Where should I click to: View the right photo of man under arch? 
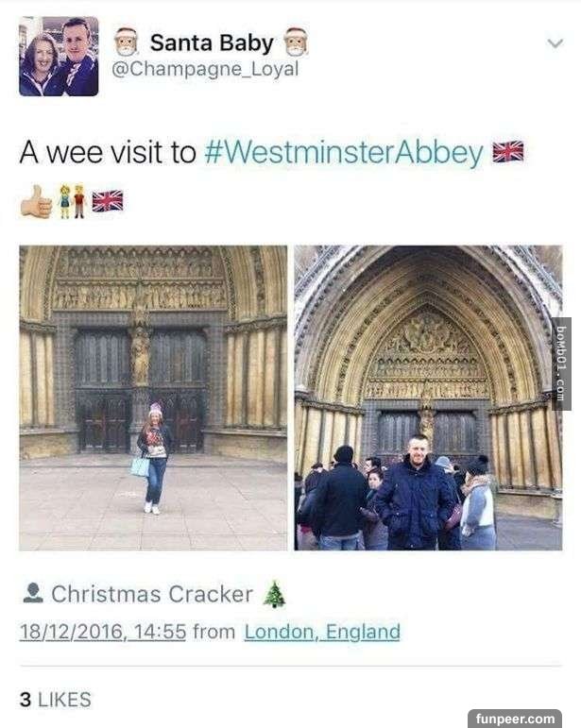pos(428,398)
